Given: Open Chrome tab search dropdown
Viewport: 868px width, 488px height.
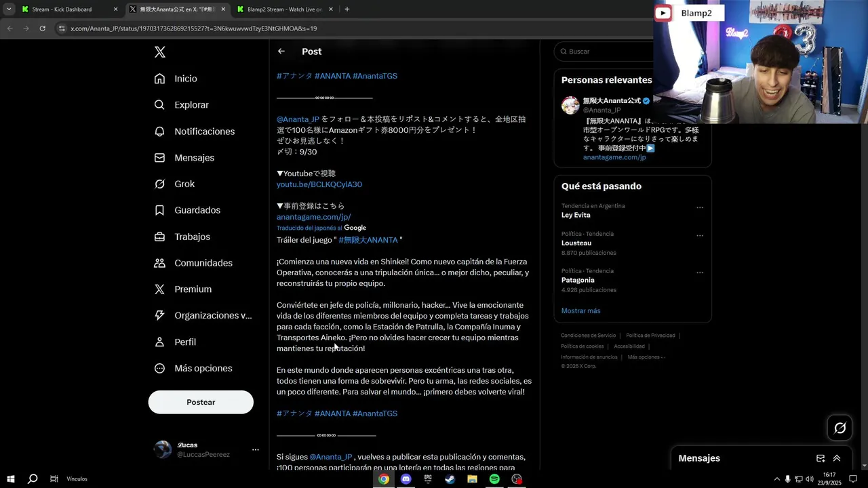Looking at the screenshot, I should (x=9, y=9).
